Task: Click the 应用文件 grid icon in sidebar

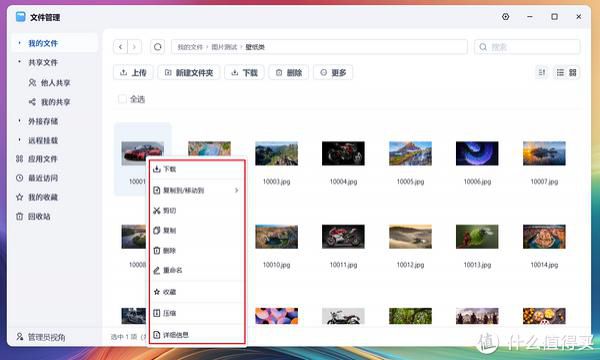Action: [20, 159]
